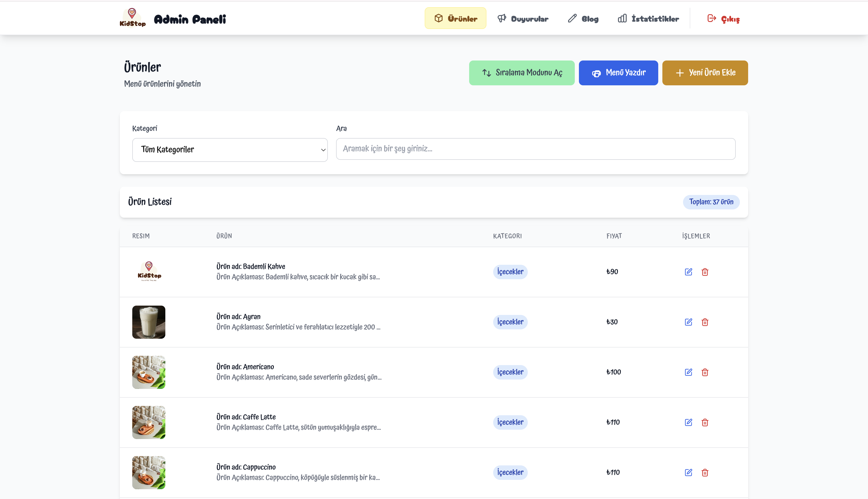Image resolution: width=868 pixels, height=499 pixels.
Task: Select the Ürünler navigation tab
Action: click(455, 19)
